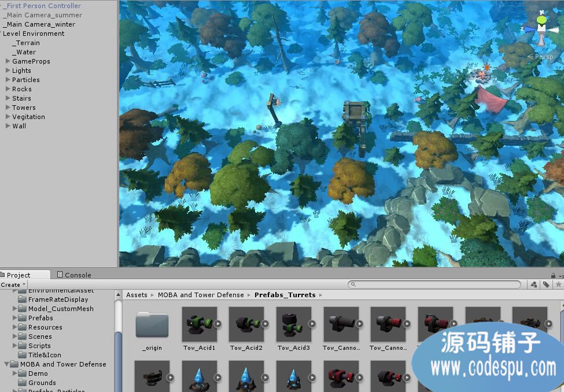564x392 pixels.
Task: Click the search by label tag icon
Action: point(546,284)
